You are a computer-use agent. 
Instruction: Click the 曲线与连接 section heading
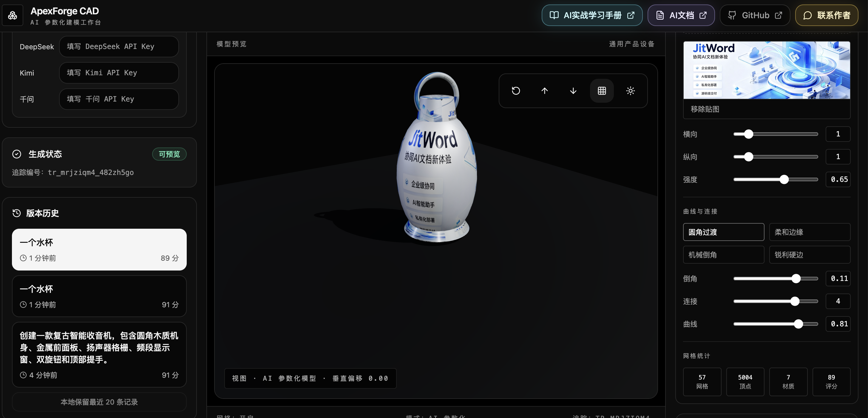pyautogui.click(x=700, y=211)
